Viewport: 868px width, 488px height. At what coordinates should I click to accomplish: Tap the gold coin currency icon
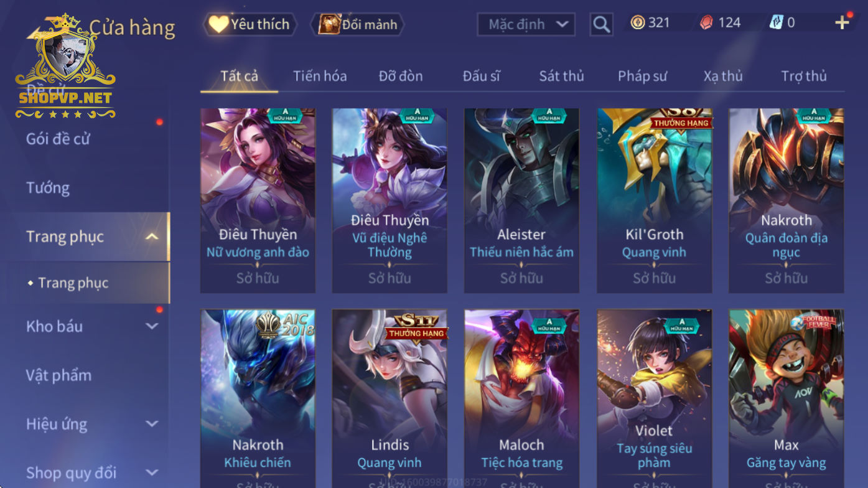coord(638,23)
